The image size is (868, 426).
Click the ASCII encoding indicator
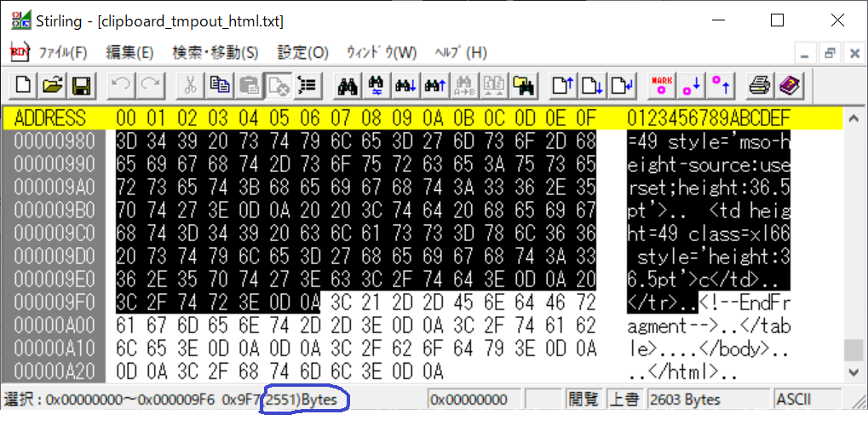point(808,400)
